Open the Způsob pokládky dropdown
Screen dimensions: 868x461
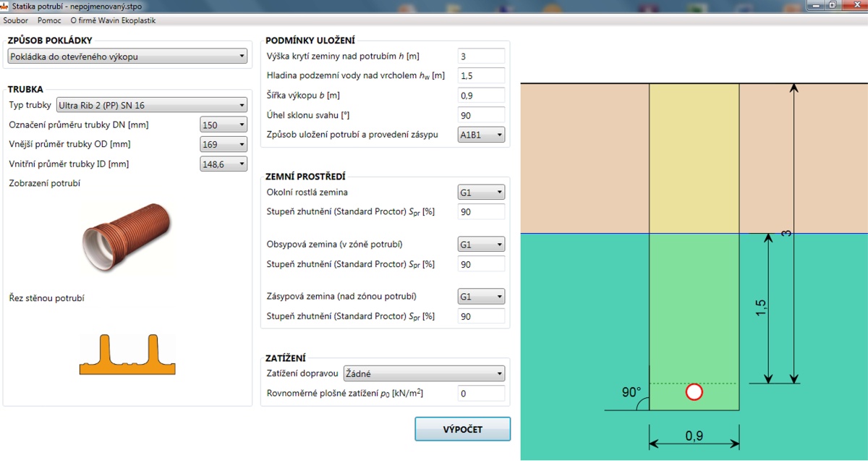[127, 56]
